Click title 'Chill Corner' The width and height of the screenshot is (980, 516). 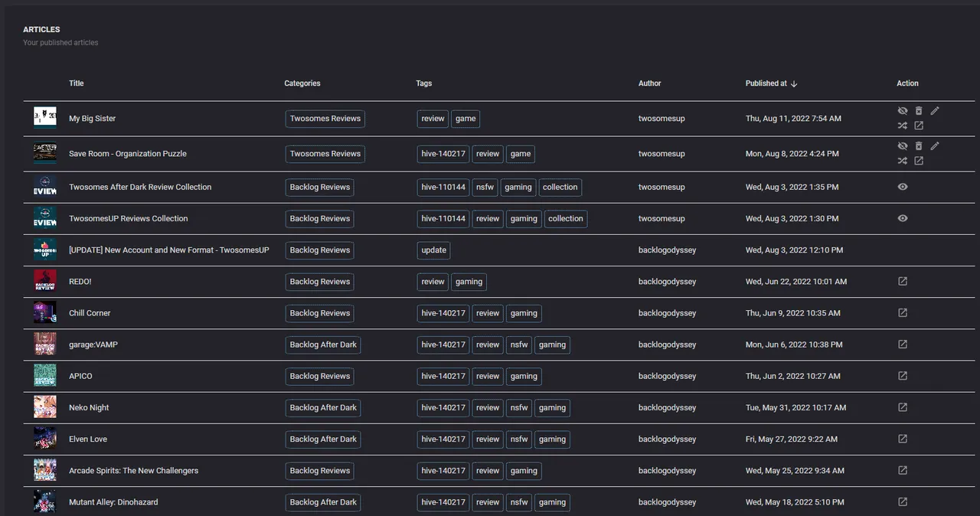(90, 313)
